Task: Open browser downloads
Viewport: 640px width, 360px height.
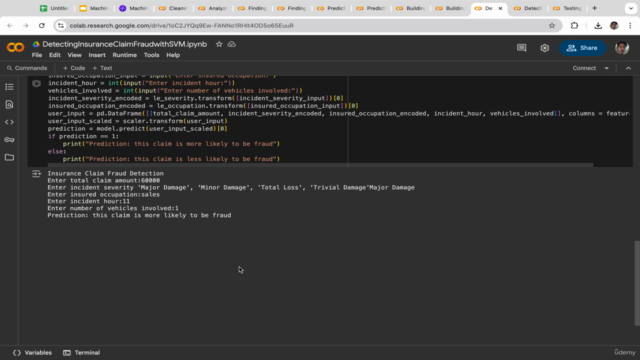Action: point(598,26)
